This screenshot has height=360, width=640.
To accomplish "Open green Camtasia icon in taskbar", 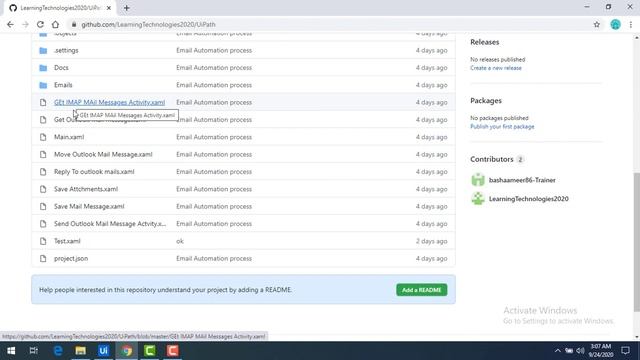I will (149, 351).
